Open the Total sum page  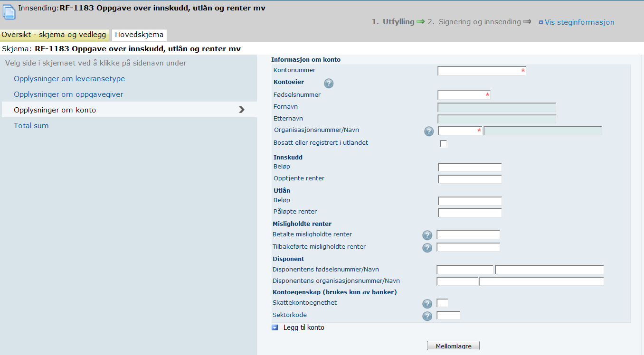(x=31, y=126)
